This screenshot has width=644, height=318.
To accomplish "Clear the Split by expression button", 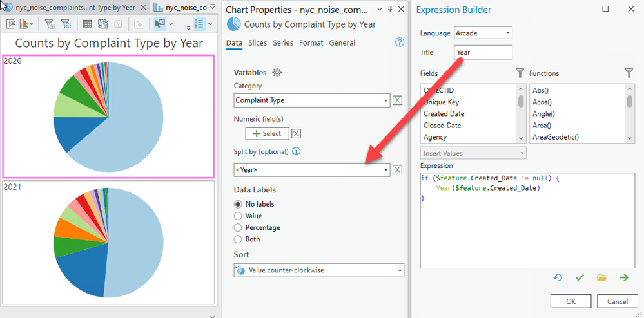I will point(398,169).
